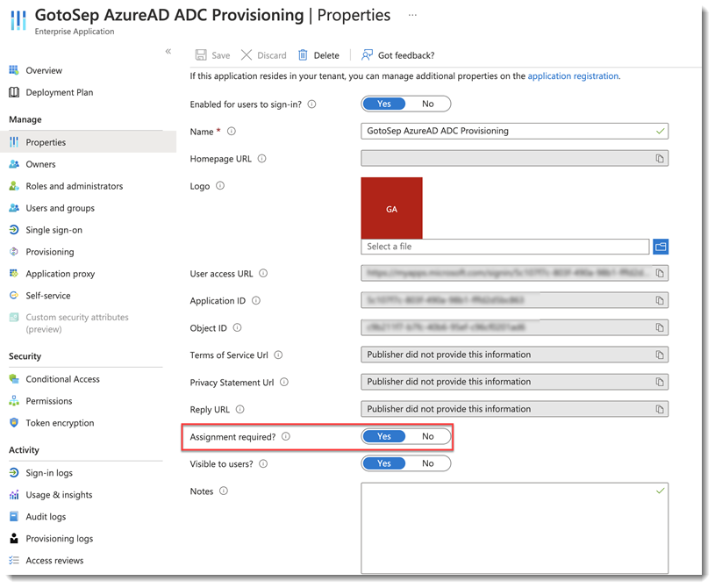Viewport: 715px width, 588px height.
Task: Show the Terms of Service Url info tooltip
Action: pos(279,355)
